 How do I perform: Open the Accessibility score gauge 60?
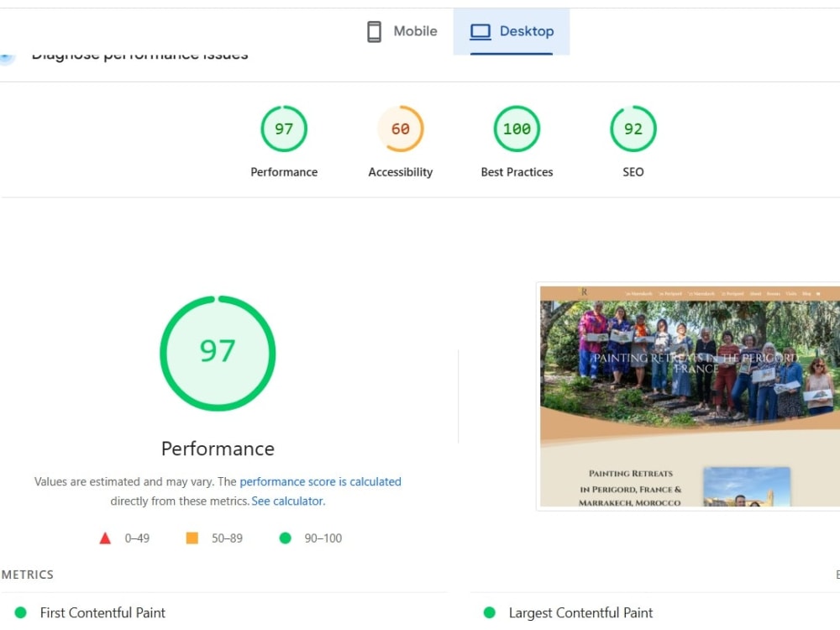(400, 129)
